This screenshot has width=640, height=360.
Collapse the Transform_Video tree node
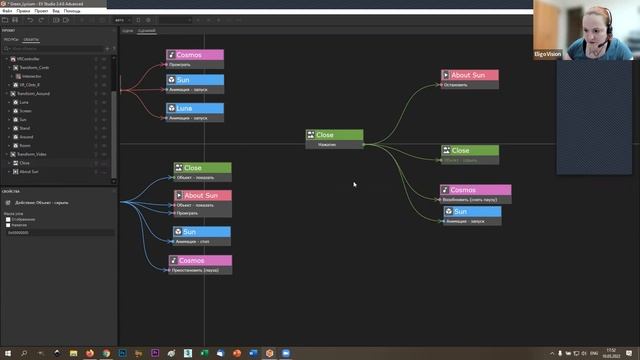click(x=7, y=154)
